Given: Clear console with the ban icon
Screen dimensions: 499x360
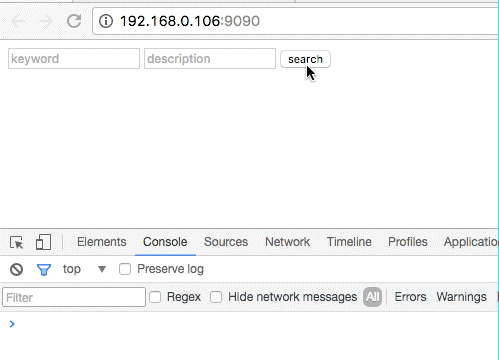Looking at the screenshot, I should pyautogui.click(x=16, y=269).
